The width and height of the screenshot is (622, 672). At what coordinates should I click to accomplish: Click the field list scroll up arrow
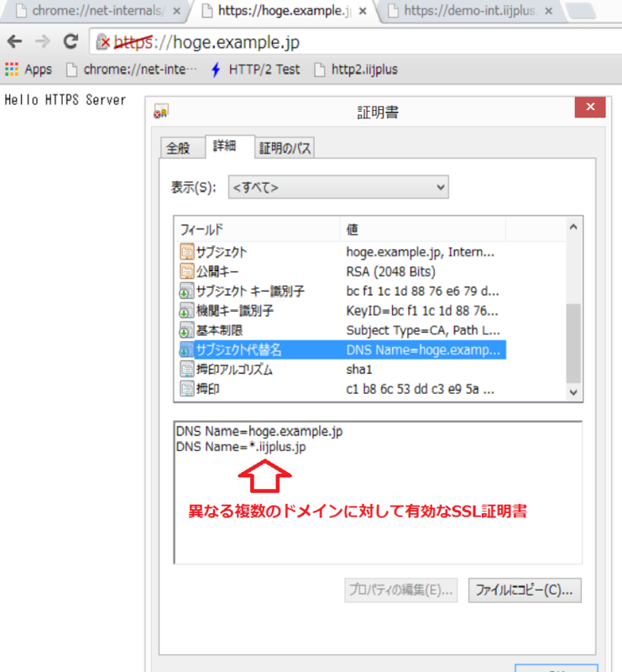tap(573, 227)
